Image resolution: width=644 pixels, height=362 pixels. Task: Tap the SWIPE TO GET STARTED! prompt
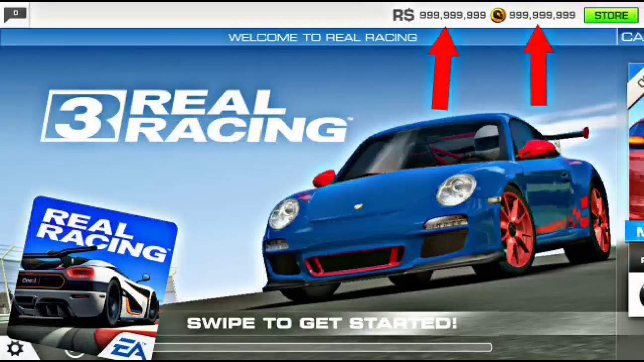(x=322, y=323)
